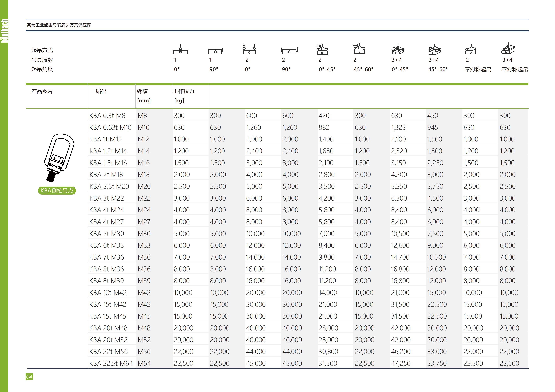Click the 起吊角度 row label
The height and width of the screenshot is (392, 555).
pyautogui.click(x=42, y=69)
